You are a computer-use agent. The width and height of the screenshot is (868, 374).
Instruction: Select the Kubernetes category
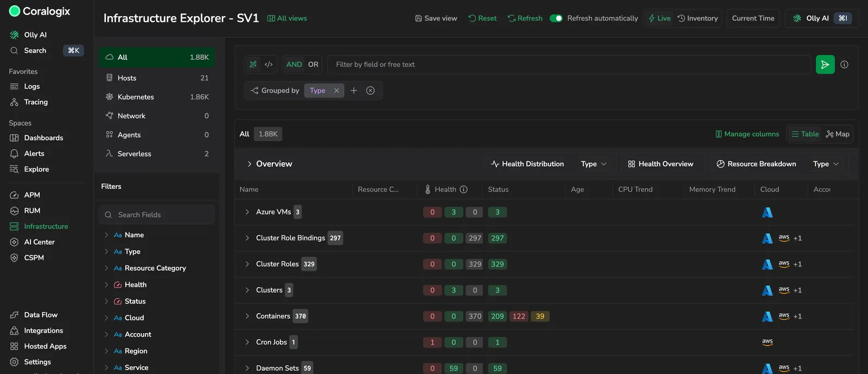(x=157, y=97)
